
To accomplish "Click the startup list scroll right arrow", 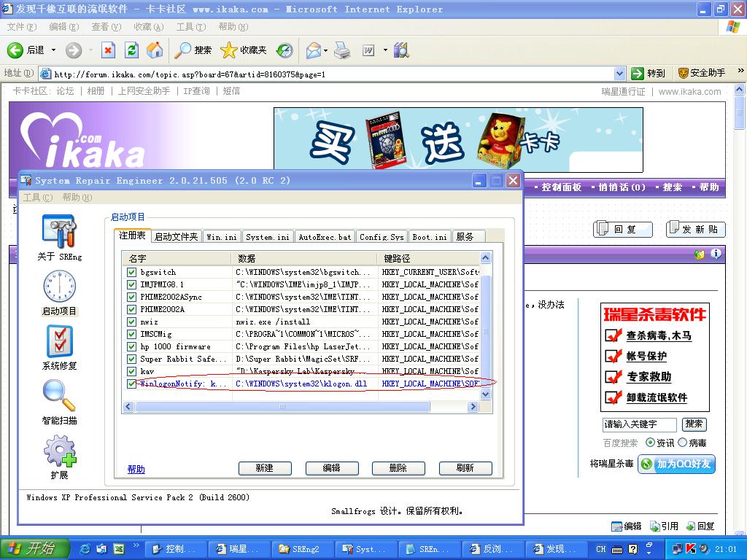I will pyautogui.click(x=473, y=407).
